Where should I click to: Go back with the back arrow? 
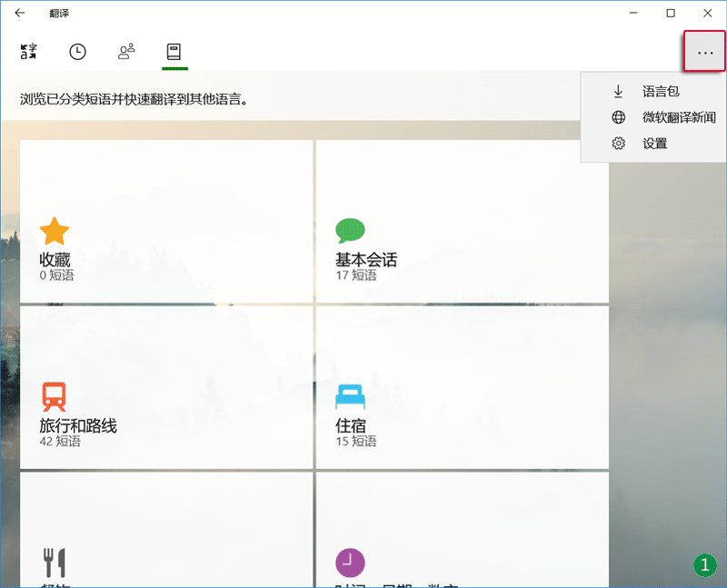(19, 13)
